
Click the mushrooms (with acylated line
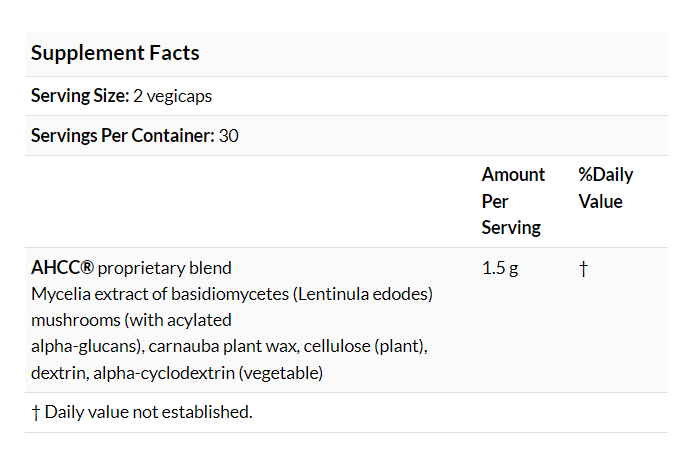click(x=131, y=320)
